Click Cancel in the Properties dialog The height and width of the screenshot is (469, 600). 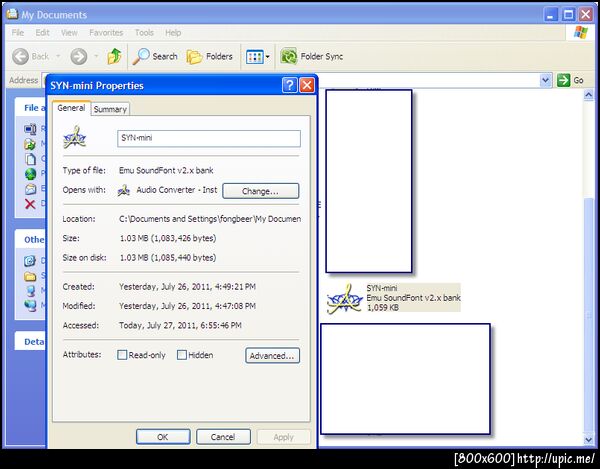(x=223, y=437)
